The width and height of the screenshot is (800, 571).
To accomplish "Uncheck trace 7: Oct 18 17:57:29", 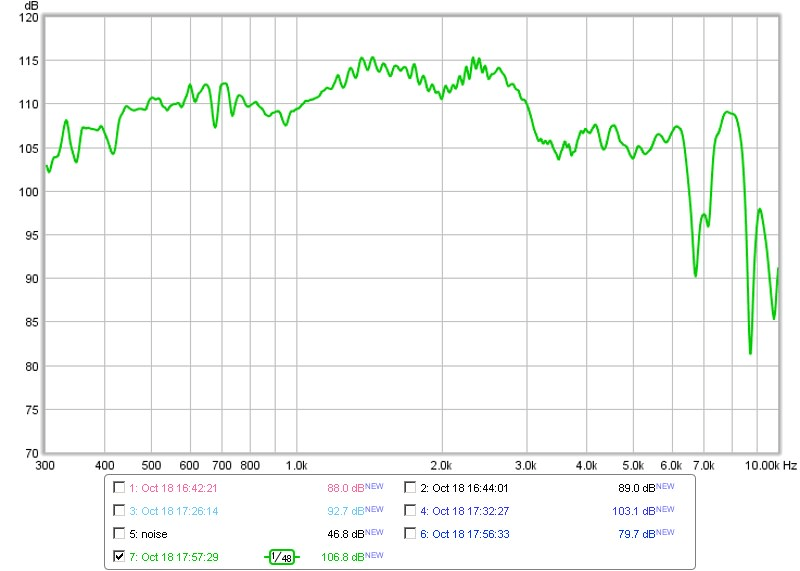I will pos(119,556).
